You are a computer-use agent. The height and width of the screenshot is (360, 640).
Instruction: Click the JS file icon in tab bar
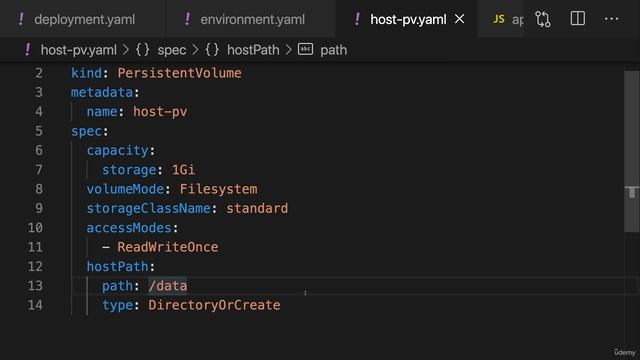499,19
